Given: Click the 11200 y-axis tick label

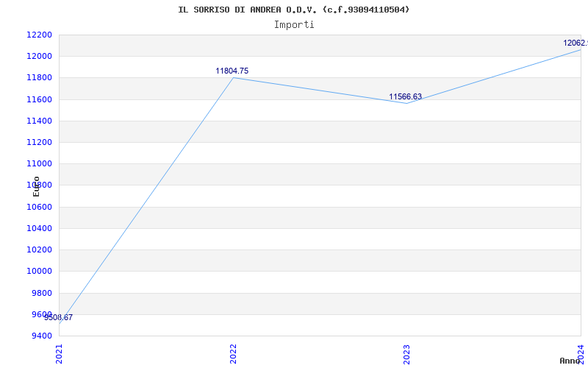Looking at the screenshot, I should tap(39, 142).
